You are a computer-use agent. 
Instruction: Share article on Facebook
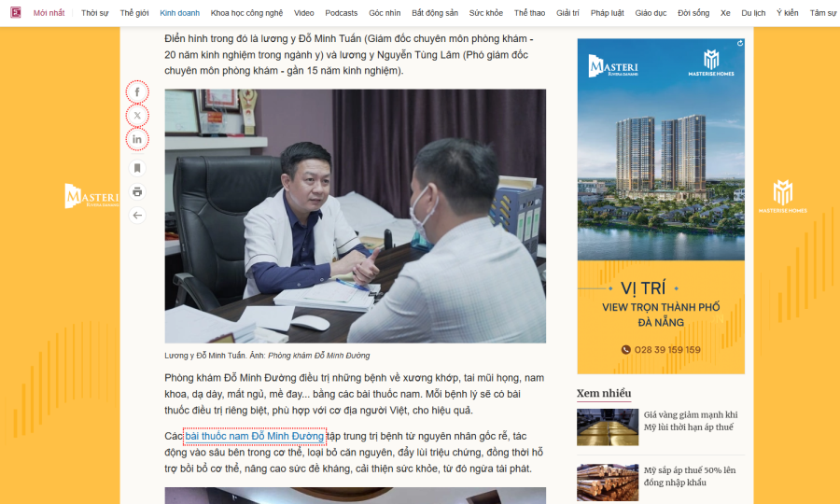tap(137, 91)
